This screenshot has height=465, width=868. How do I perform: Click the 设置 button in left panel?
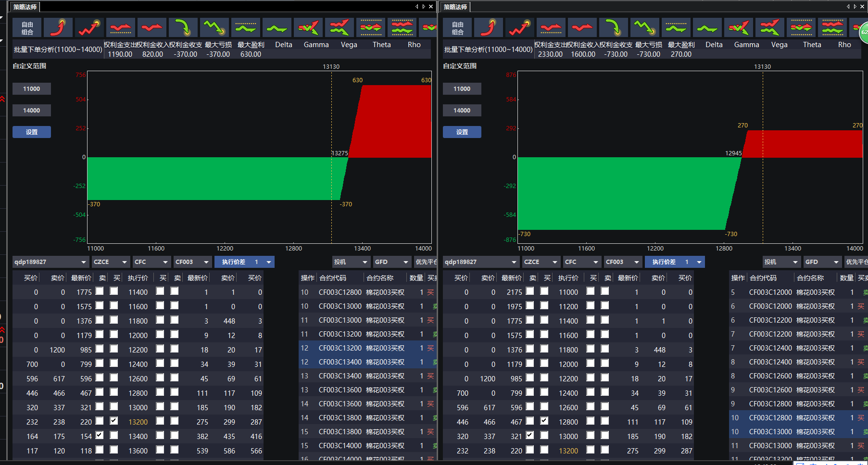32,132
